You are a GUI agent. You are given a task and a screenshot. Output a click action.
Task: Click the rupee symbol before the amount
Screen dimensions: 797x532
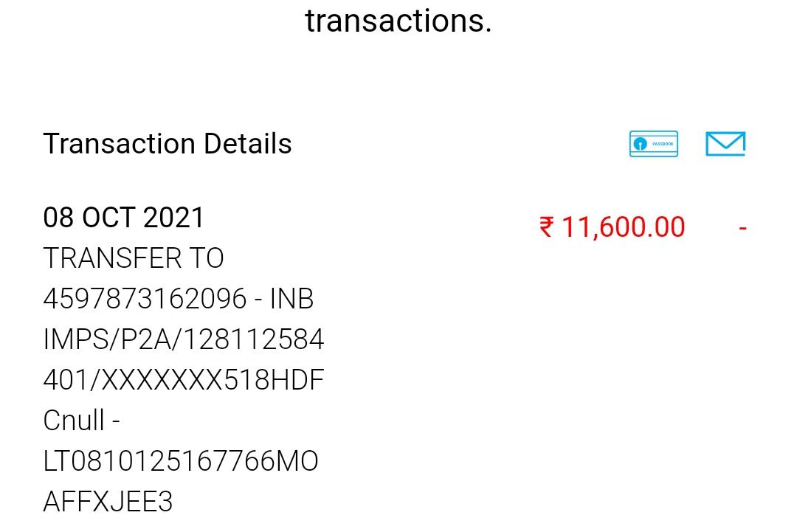tap(546, 227)
